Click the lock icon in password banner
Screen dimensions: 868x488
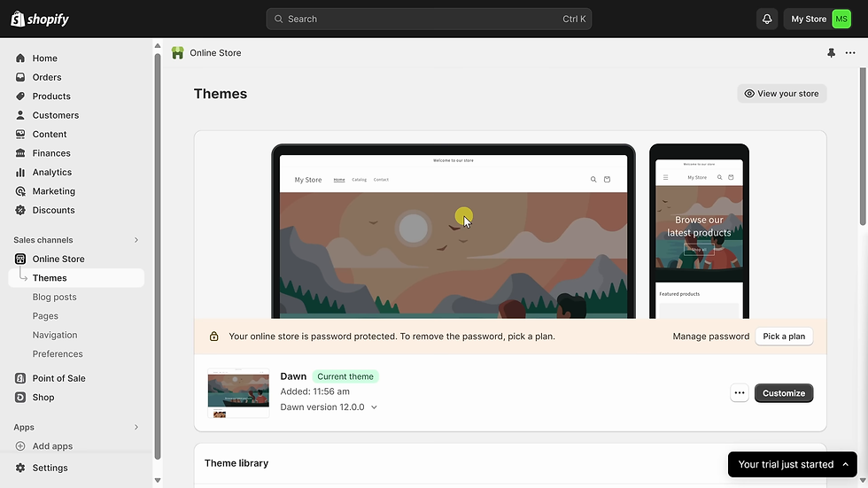point(213,337)
